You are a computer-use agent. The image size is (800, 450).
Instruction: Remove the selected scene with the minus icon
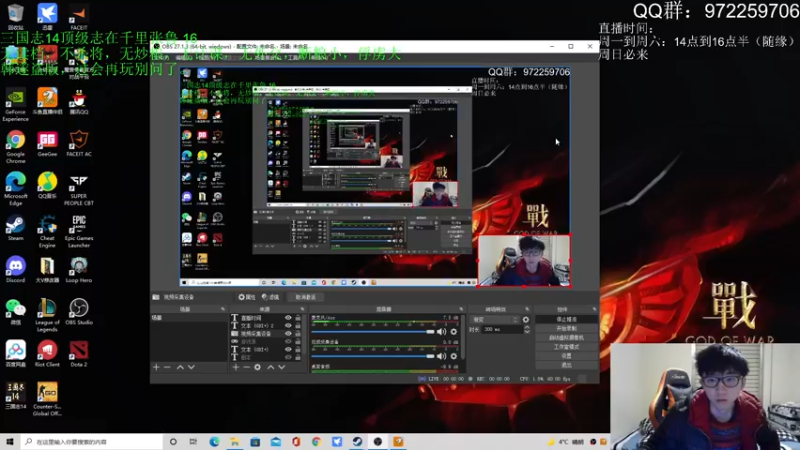[167, 367]
